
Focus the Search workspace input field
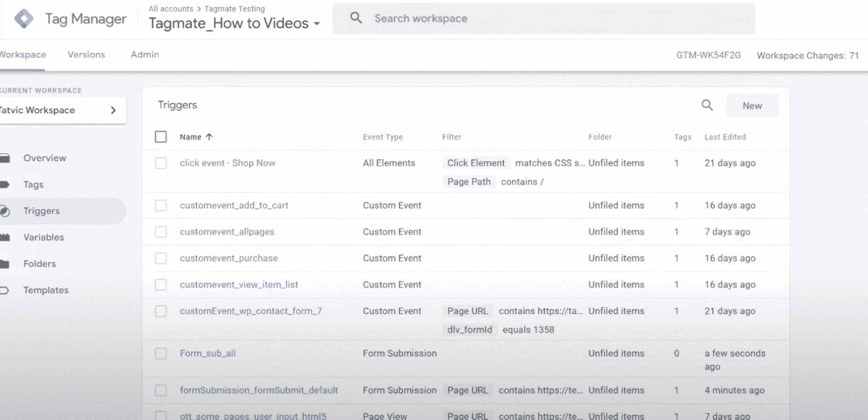[x=544, y=18]
